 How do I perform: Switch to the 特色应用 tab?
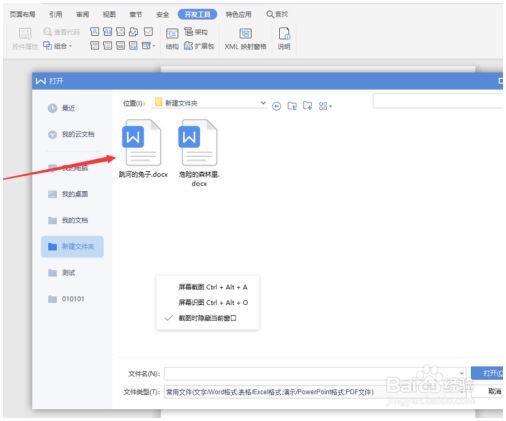coord(238,14)
